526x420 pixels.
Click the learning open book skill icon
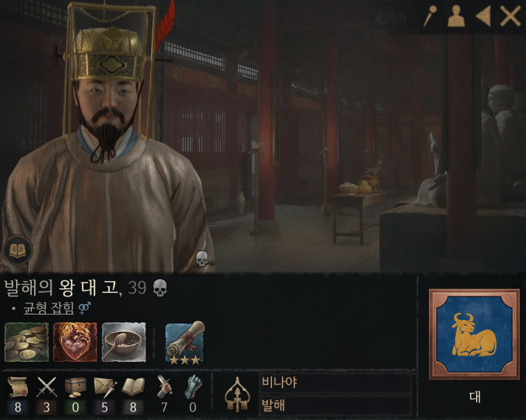coord(133,387)
